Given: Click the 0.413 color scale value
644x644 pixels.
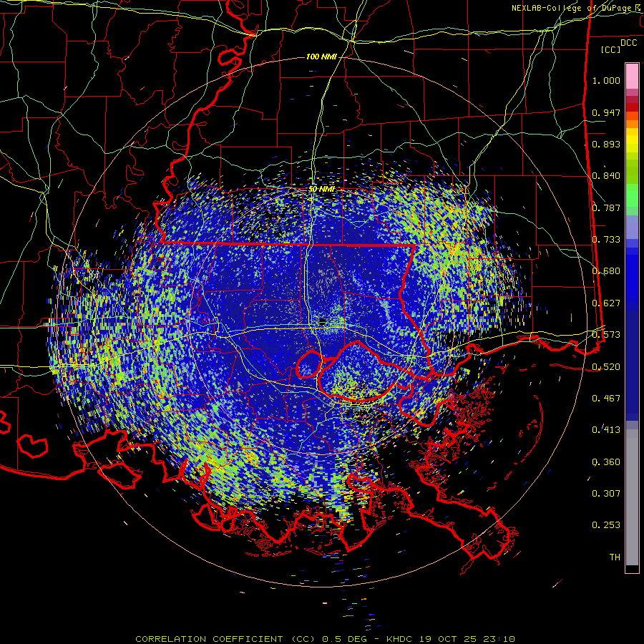Looking at the screenshot, I should [606, 429].
